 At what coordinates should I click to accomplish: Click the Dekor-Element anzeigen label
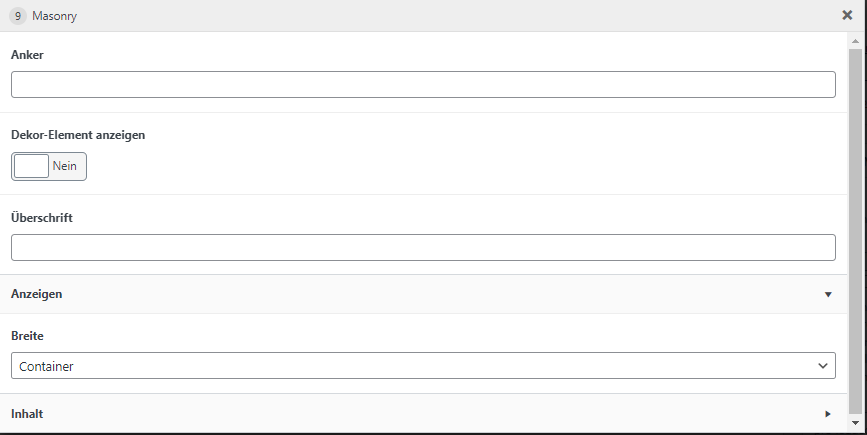79,134
